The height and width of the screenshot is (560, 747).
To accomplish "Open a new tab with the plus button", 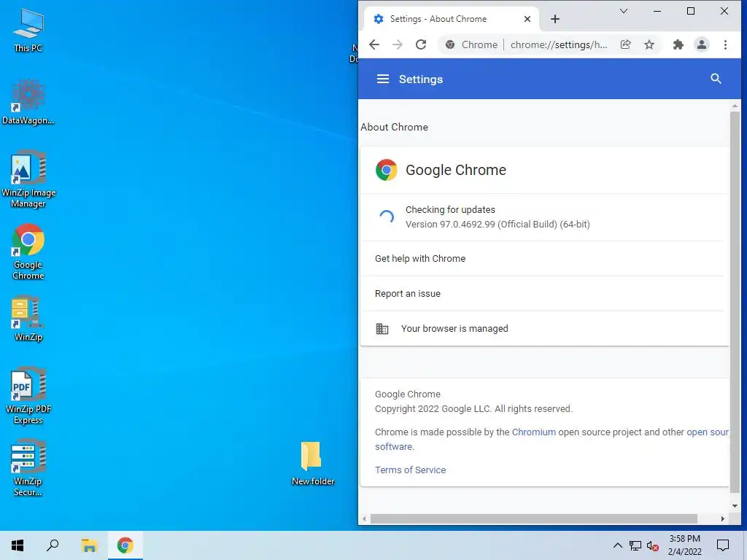I will pyautogui.click(x=555, y=19).
